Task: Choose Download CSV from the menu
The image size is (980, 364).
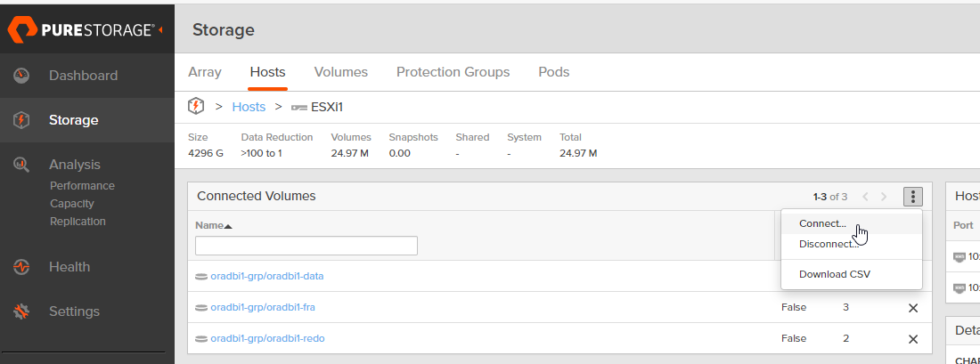Action: 851,274
